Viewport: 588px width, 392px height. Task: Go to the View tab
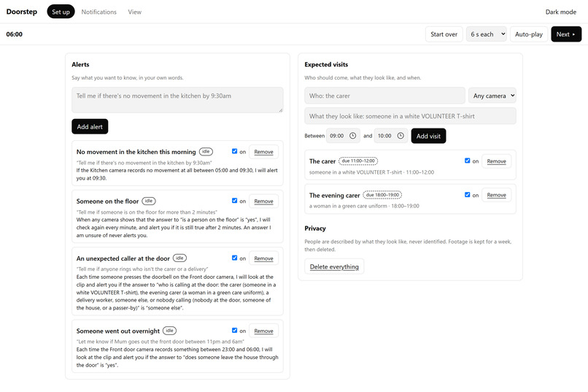(x=135, y=12)
